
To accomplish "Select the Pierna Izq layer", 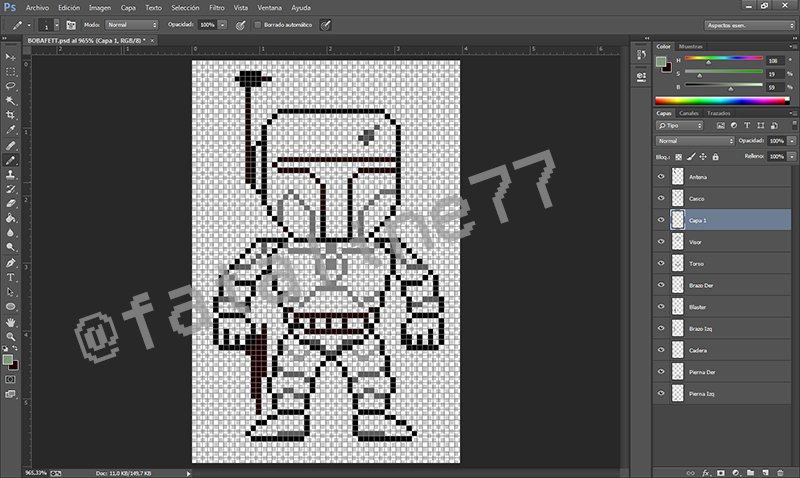I will pyautogui.click(x=722, y=393).
